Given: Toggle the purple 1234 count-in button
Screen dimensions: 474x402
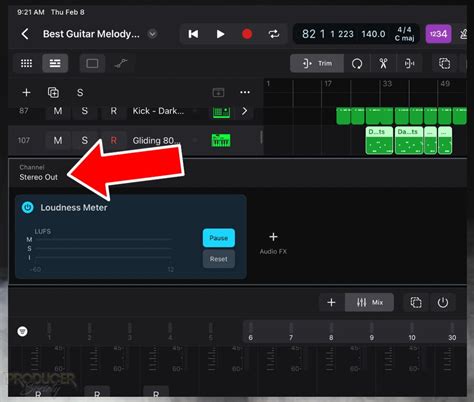Looking at the screenshot, I should (438, 34).
